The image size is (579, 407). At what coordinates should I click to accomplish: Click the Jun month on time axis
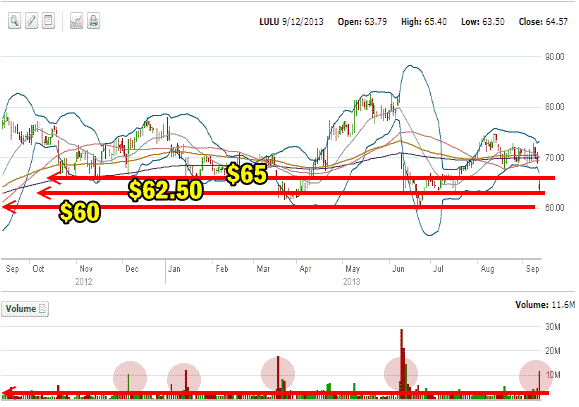(x=398, y=269)
